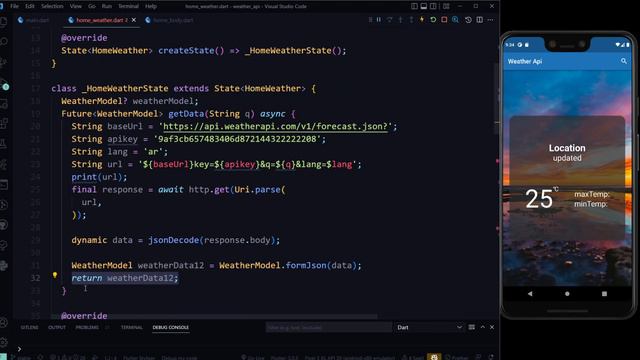Tap the emulator Recents square button
640x360 pixels.
pos(604,293)
